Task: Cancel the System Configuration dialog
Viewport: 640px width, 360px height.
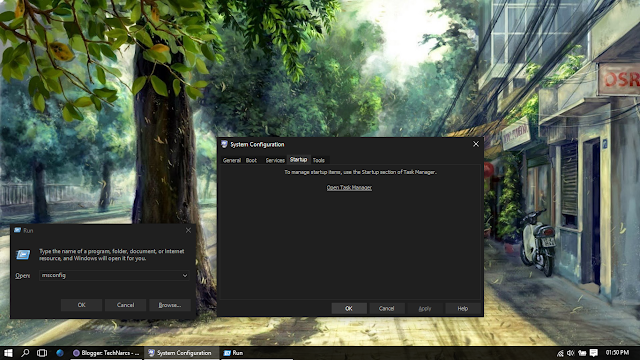Action: click(x=386, y=309)
